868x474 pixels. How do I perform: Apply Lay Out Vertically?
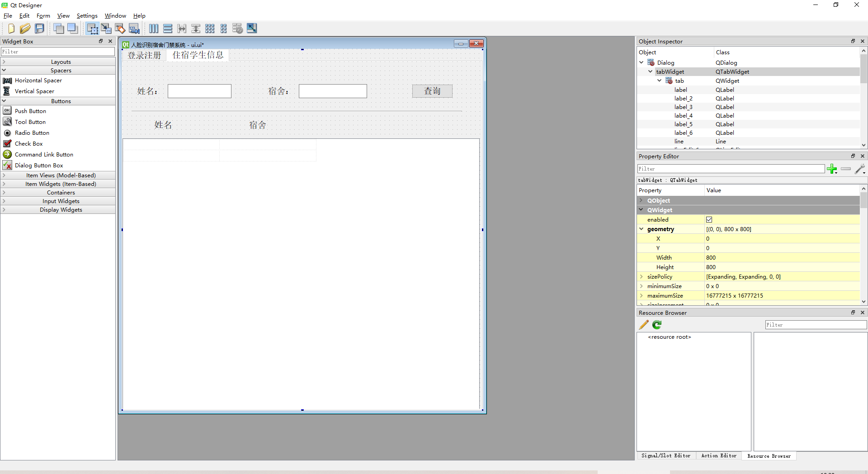coord(168,28)
